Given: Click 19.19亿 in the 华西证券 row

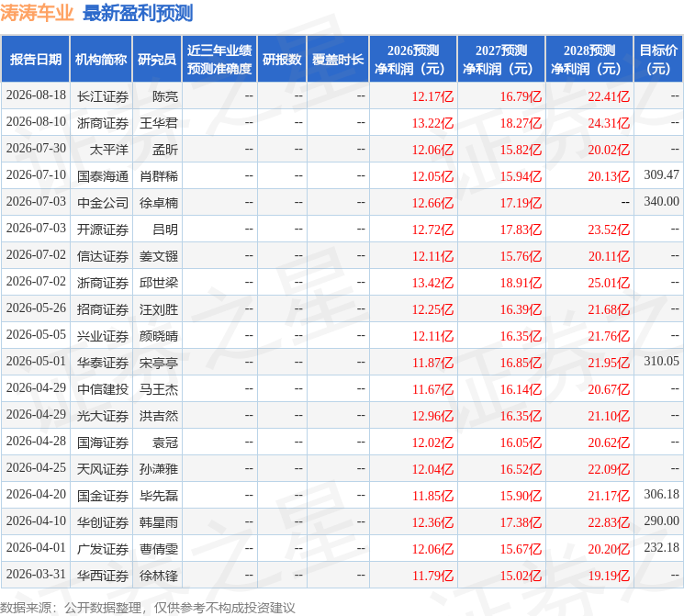Looking at the screenshot, I should tap(609, 576).
